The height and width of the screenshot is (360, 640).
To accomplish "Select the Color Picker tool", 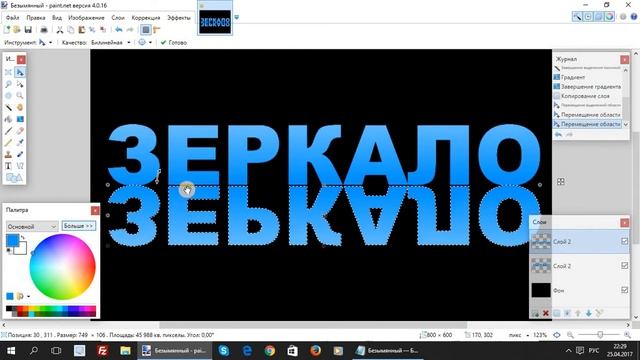I will [x=20, y=143].
